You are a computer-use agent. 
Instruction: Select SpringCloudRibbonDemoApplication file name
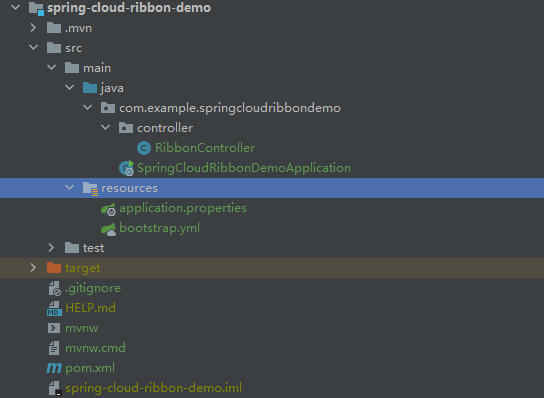click(244, 168)
